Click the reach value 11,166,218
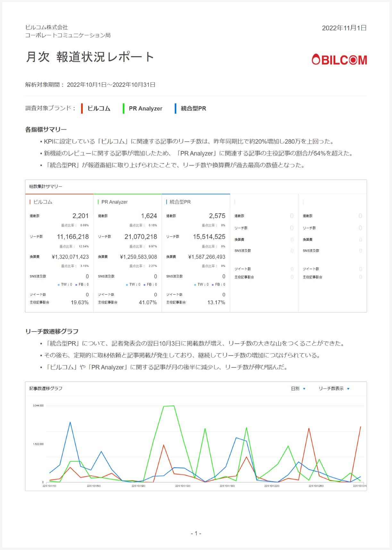The width and height of the screenshot is (392, 550). pyautogui.click(x=73, y=237)
